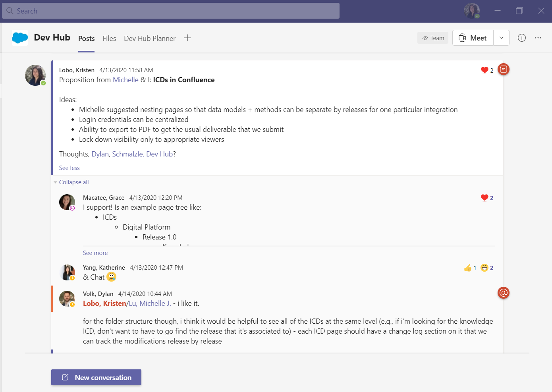The width and height of the screenshot is (552, 392).
Task: Start a New conversation
Action: 96,377
